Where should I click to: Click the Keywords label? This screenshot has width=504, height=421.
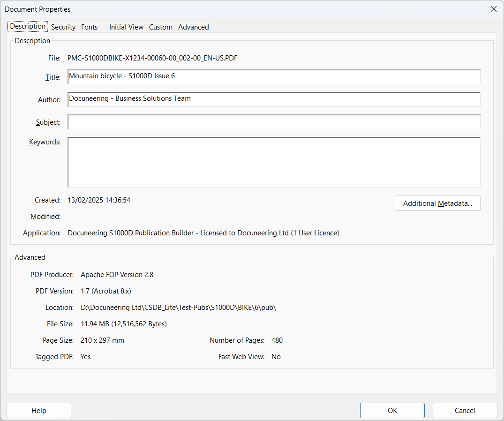click(x=45, y=142)
